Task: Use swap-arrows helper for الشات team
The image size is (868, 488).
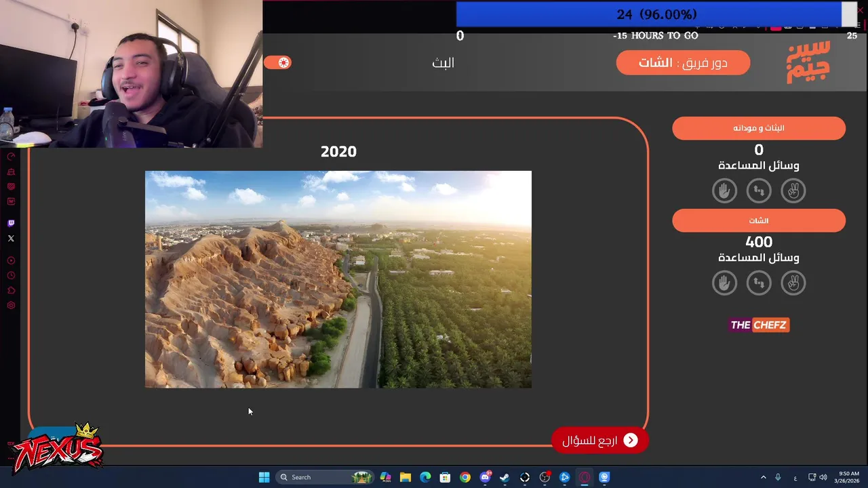Action: tap(759, 283)
